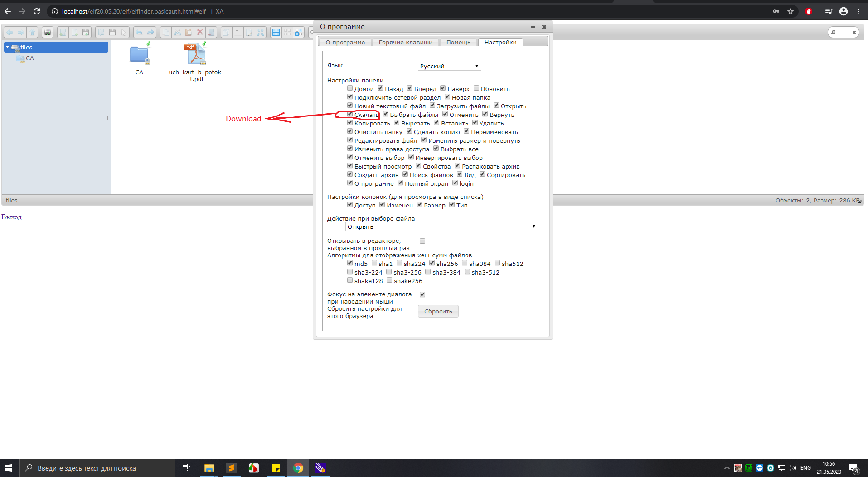Go up one directory level
868x477 pixels.
[x=32, y=32]
